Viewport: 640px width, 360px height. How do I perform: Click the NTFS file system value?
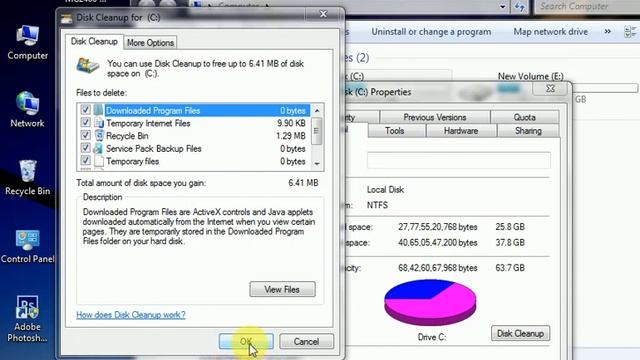pos(377,205)
